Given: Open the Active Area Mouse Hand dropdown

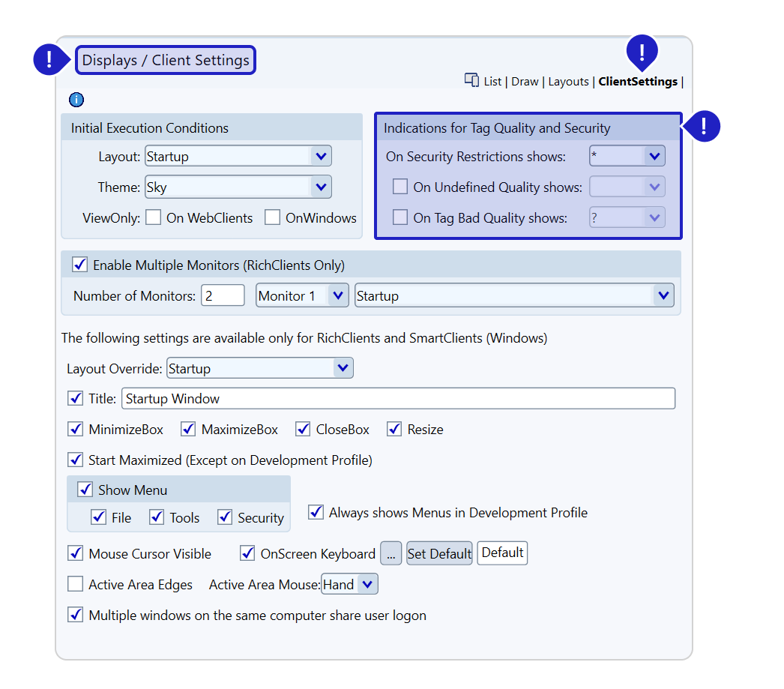Looking at the screenshot, I should [367, 584].
